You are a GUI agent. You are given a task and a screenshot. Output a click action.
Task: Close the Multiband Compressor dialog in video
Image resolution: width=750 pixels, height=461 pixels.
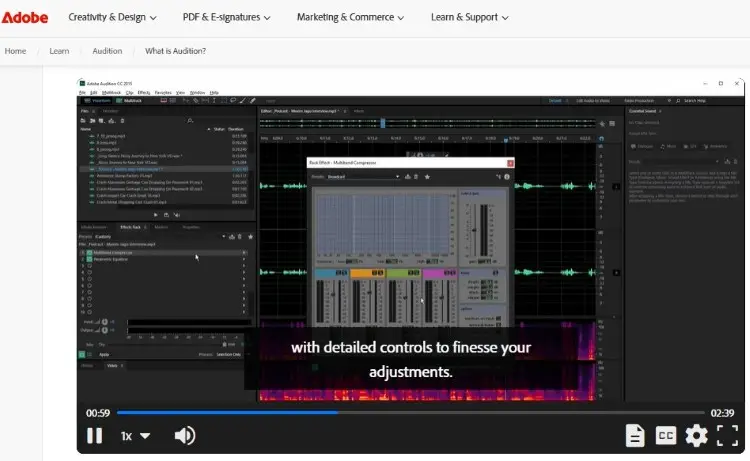click(x=510, y=163)
